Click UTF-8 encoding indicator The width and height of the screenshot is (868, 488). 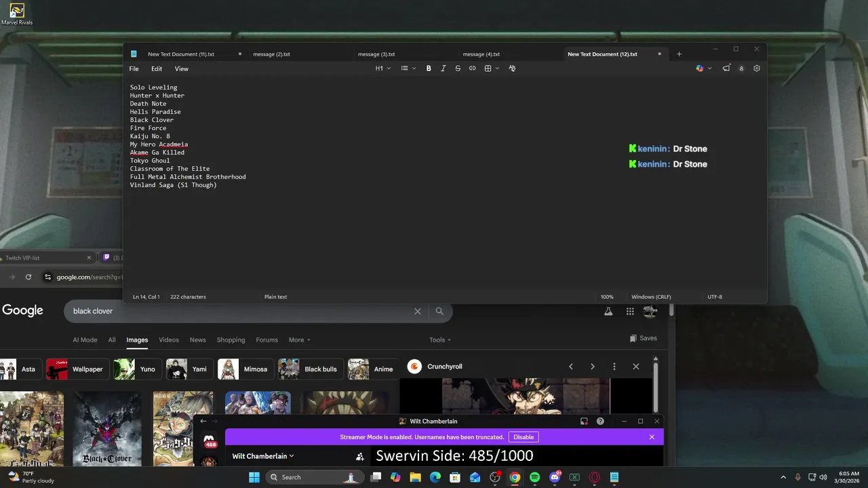point(715,297)
